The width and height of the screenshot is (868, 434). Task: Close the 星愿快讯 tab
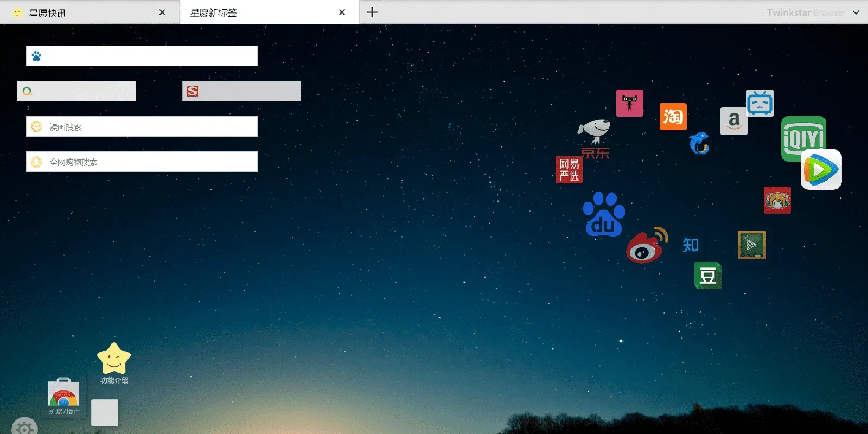162,12
